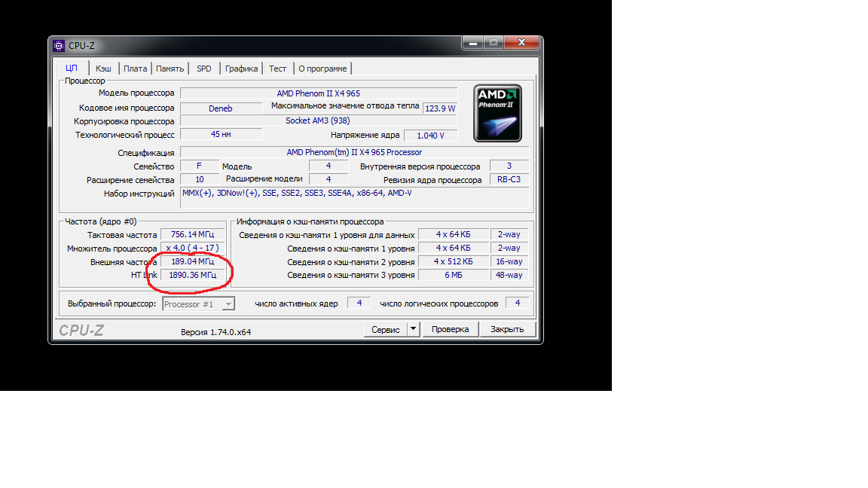Click the Сервис button
This screenshot has width=868, height=488.
point(385,329)
